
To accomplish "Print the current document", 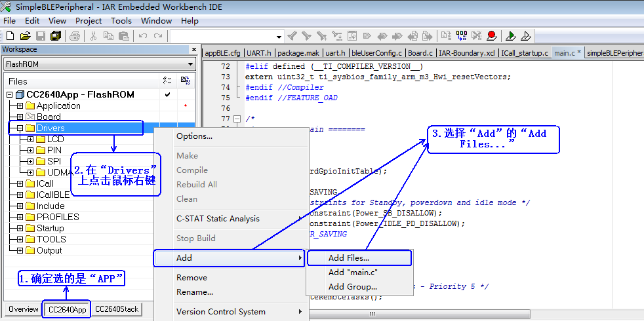I will point(74,36).
